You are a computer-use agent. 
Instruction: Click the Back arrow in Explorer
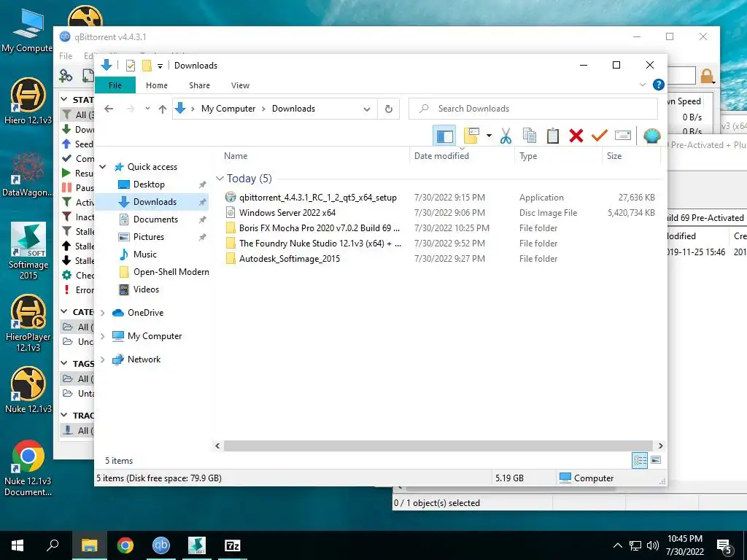[x=109, y=109]
